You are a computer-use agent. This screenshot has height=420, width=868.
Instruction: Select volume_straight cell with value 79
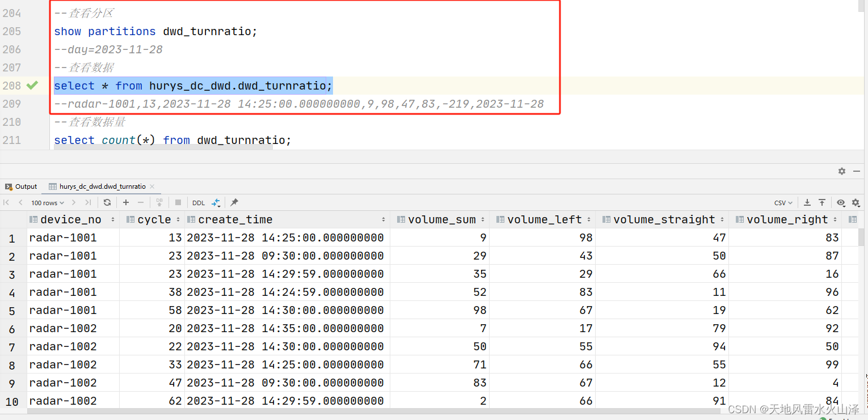[662, 329]
